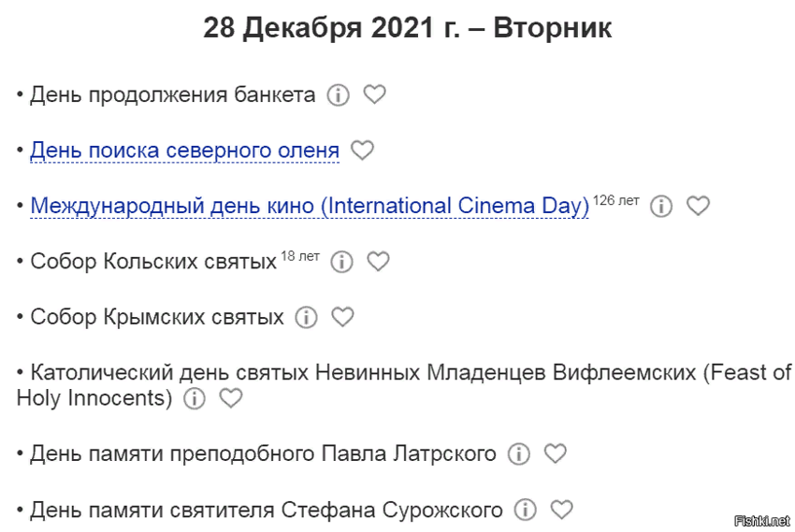Screen dimensions: 795x532
Task: View info about Собор Кольских святых
Action: (342, 262)
